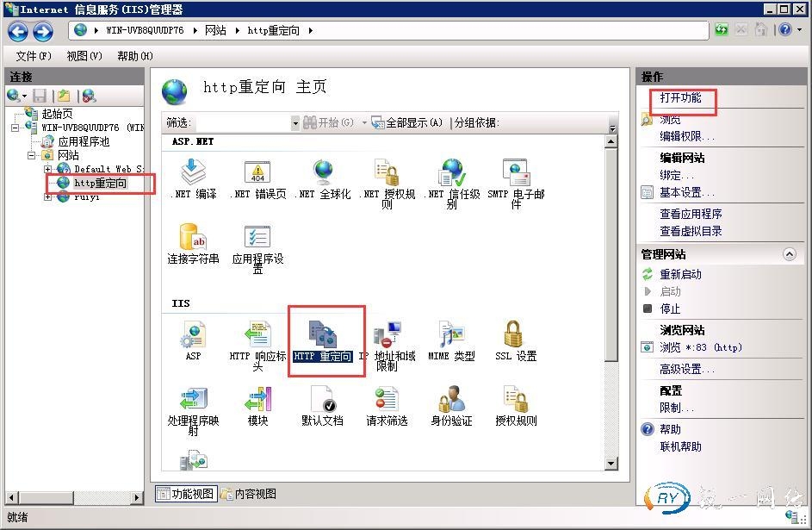Open the 请求筛选 icon
The width and height of the screenshot is (812, 530).
(x=387, y=400)
